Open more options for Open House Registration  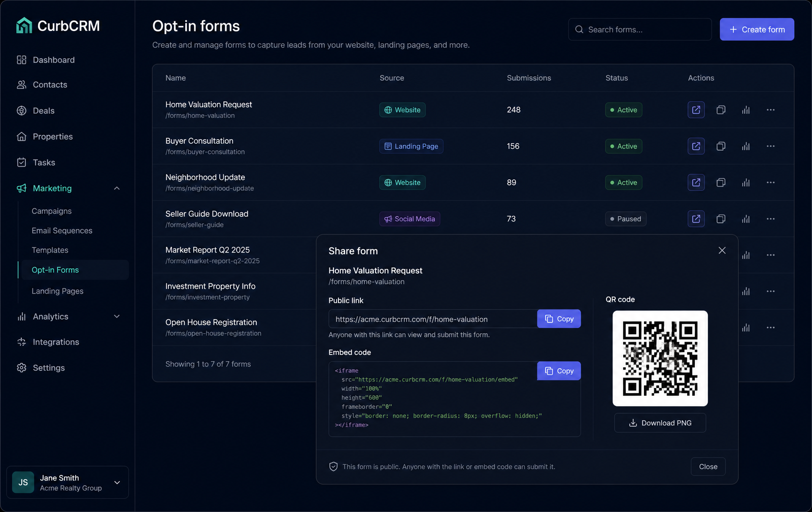pyautogui.click(x=770, y=328)
